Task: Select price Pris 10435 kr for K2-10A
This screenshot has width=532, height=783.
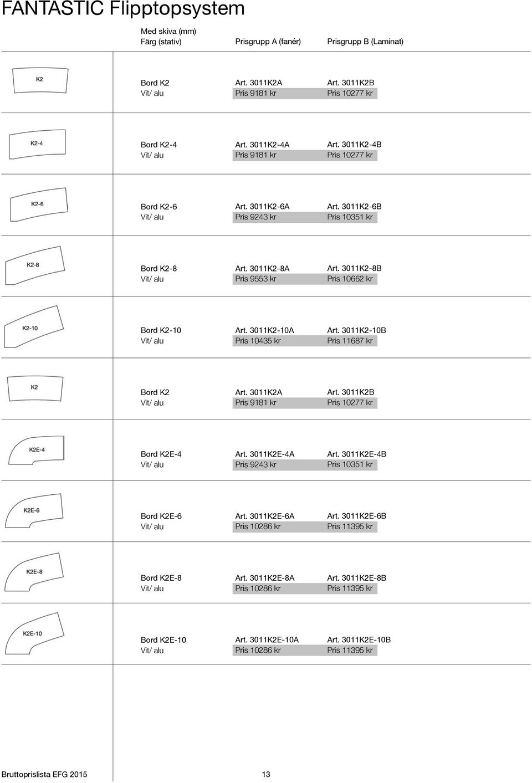Action: pos(258,341)
